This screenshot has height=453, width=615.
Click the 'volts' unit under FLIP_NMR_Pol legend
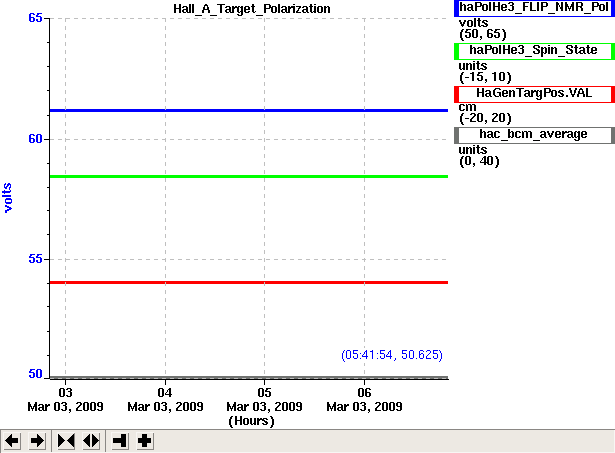point(473,23)
